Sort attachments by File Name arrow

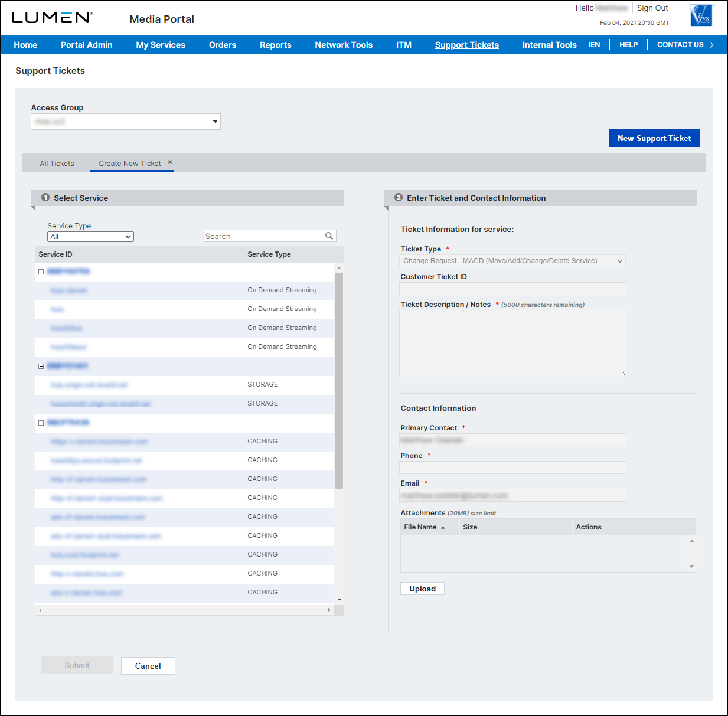point(443,528)
